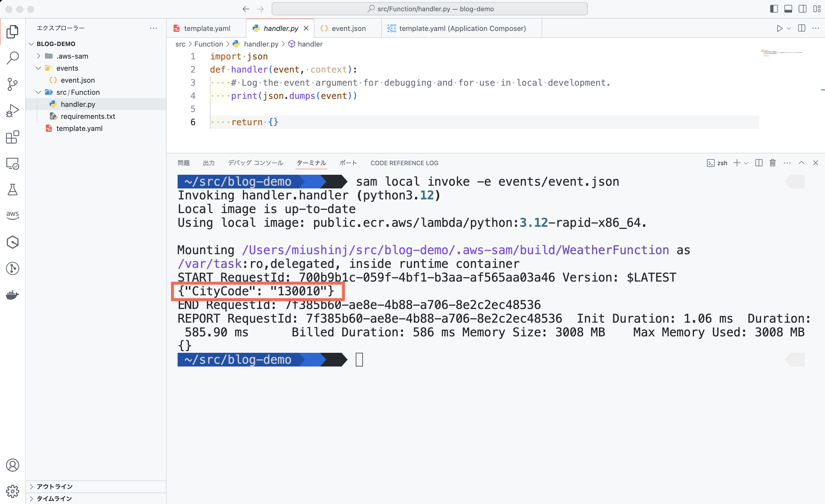The width and height of the screenshot is (825, 504).
Task: Open the editor More Actions ellipsis
Action: tap(816, 28)
